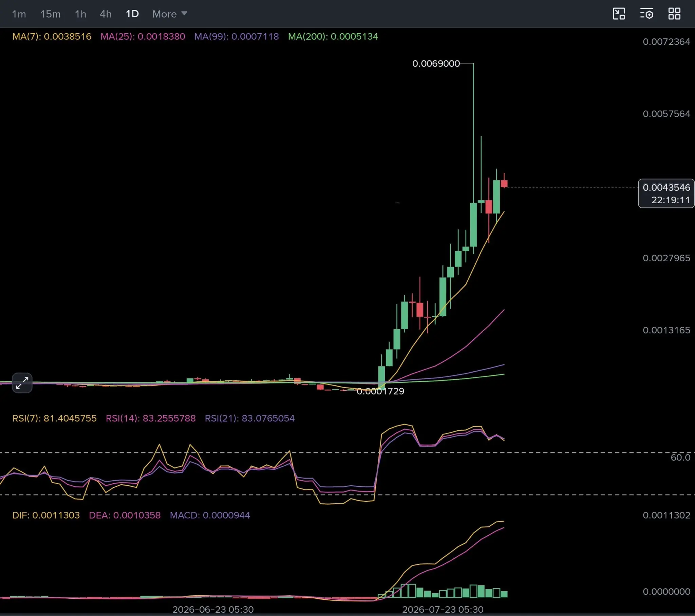Click the RSI(14) indicator value
Image resolution: width=695 pixels, height=616 pixels.
tap(169, 418)
